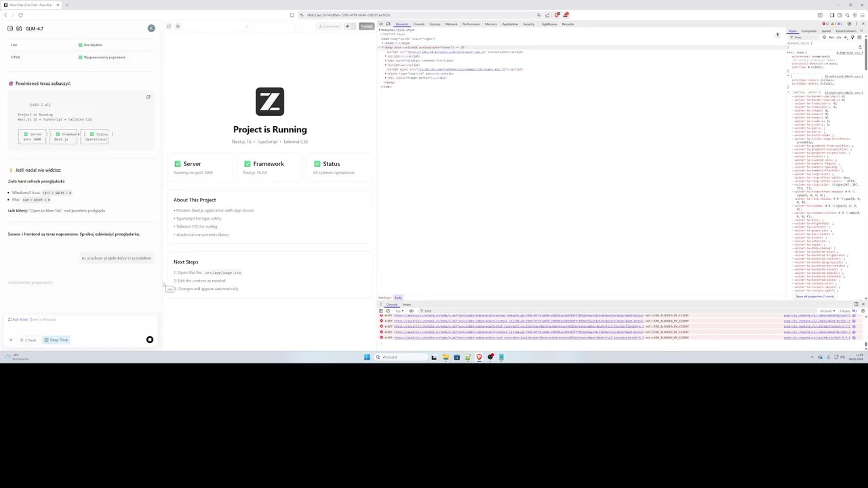Screen dimensions: 868x488
Task: Toggle Deep Think mode
Action: (56, 340)
